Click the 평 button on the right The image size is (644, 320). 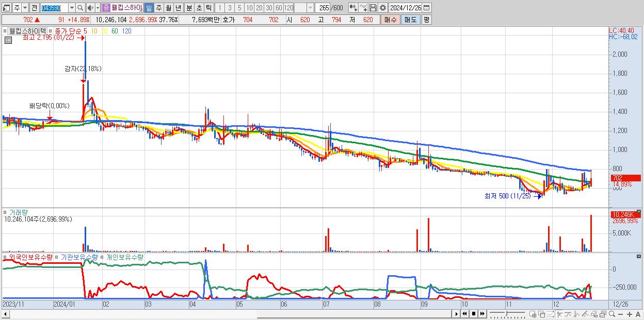[426, 20]
